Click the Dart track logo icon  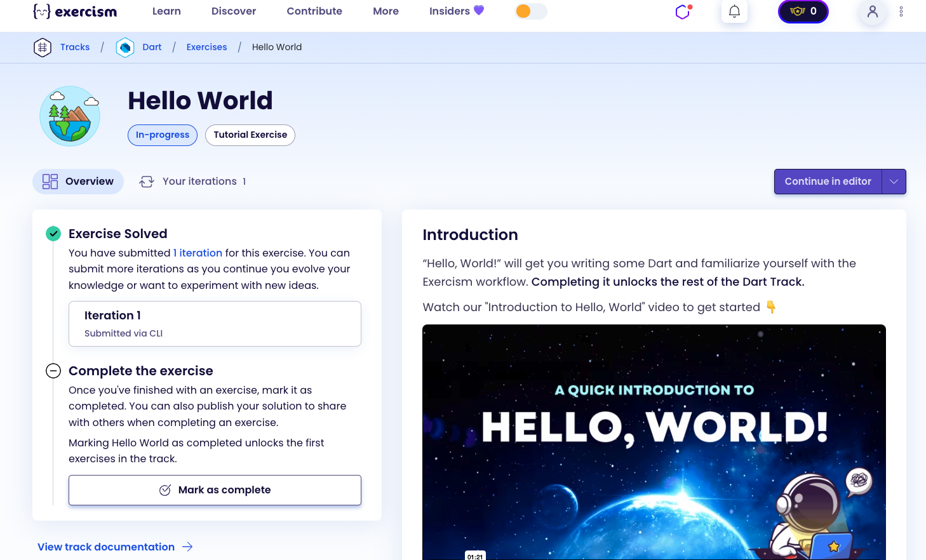pos(125,48)
